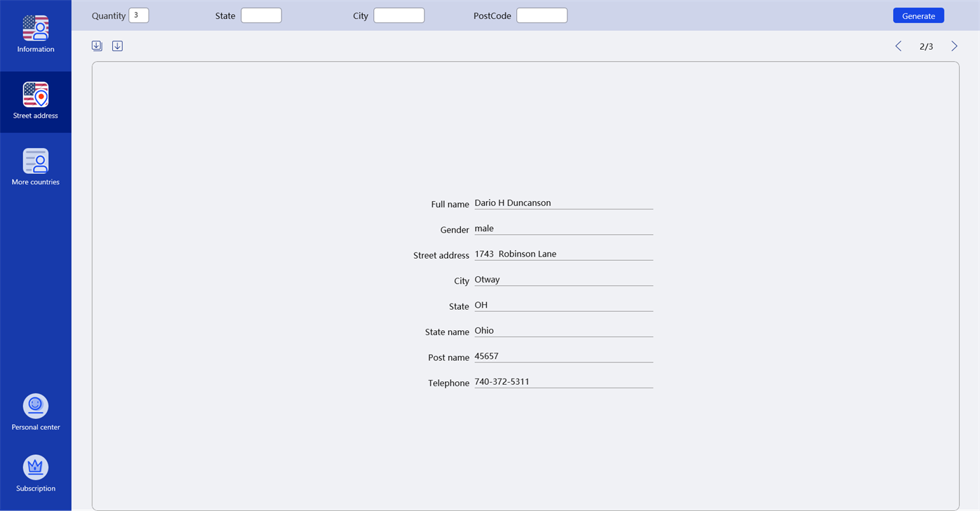Click the Post name field showing 45657

pyautogui.click(x=564, y=356)
